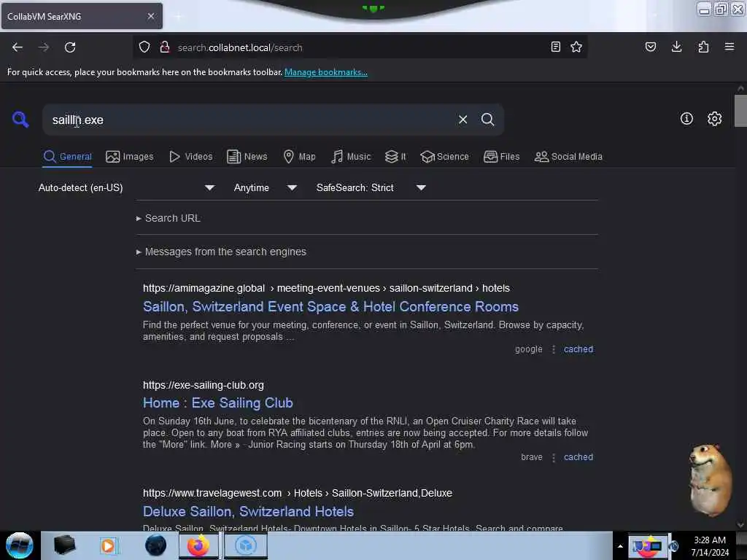Open the blue cube taskbar app
Screen dimensions: 747x560
(245, 545)
